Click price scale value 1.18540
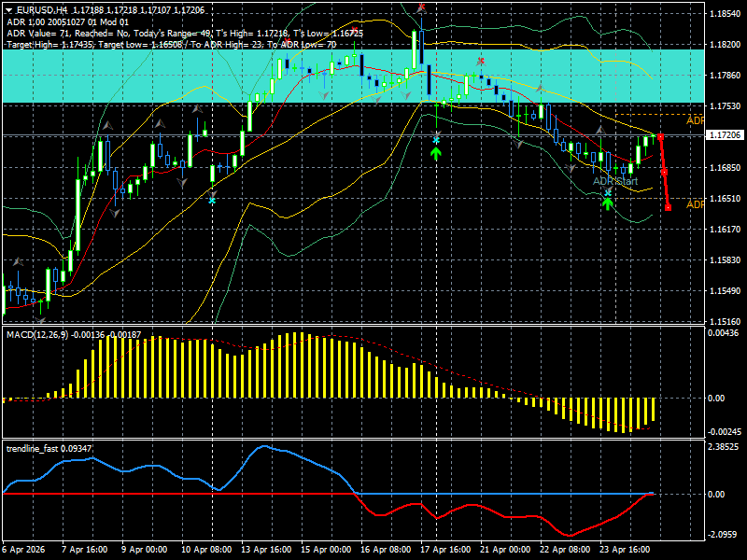This screenshot has height=560, width=747. point(726,14)
